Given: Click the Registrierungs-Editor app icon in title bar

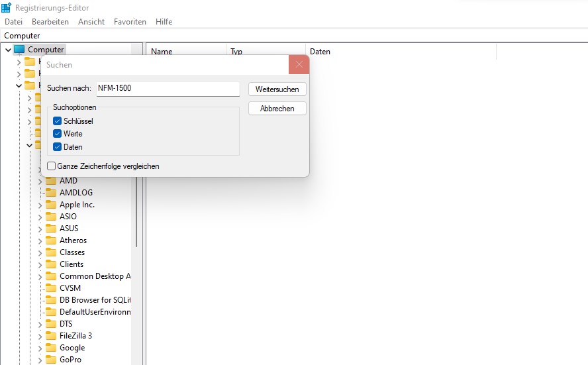Looking at the screenshot, I should pos(7,7).
